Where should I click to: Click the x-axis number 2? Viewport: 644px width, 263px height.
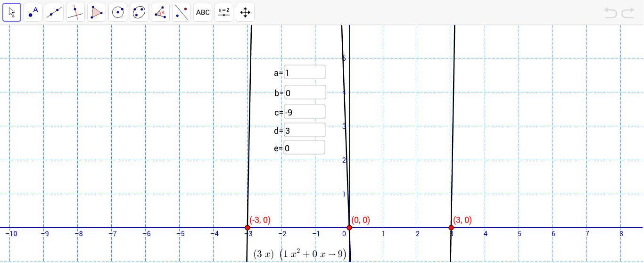click(418, 234)
